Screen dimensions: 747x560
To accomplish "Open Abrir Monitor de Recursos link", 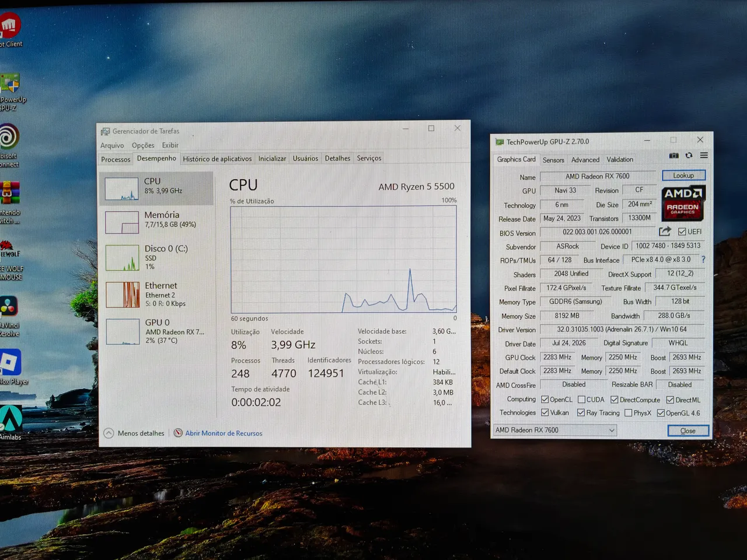I will click(224, 433).
